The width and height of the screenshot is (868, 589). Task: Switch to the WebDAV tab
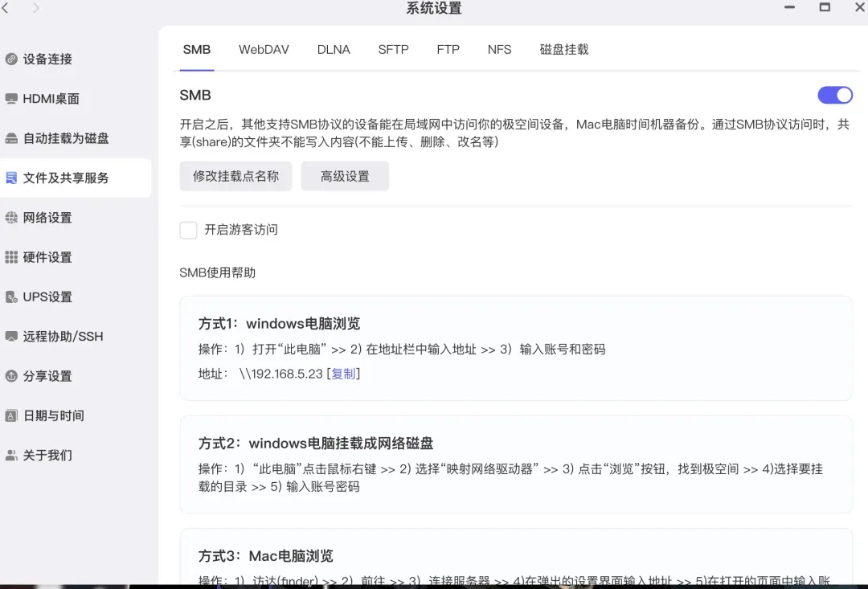click(x=264, y=50)
